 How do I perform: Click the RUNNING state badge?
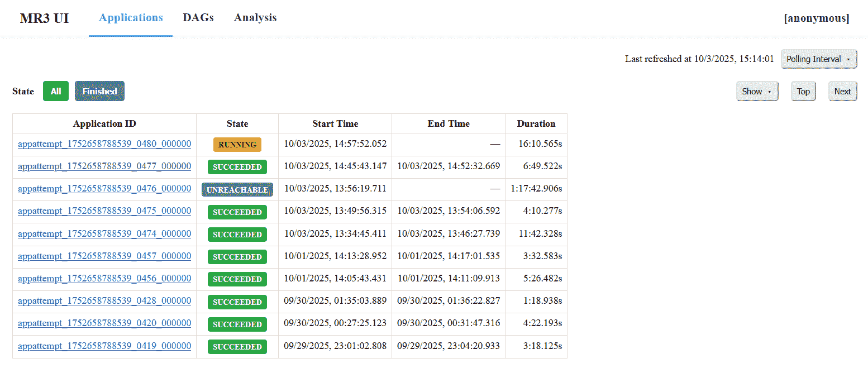click(237, 145)
